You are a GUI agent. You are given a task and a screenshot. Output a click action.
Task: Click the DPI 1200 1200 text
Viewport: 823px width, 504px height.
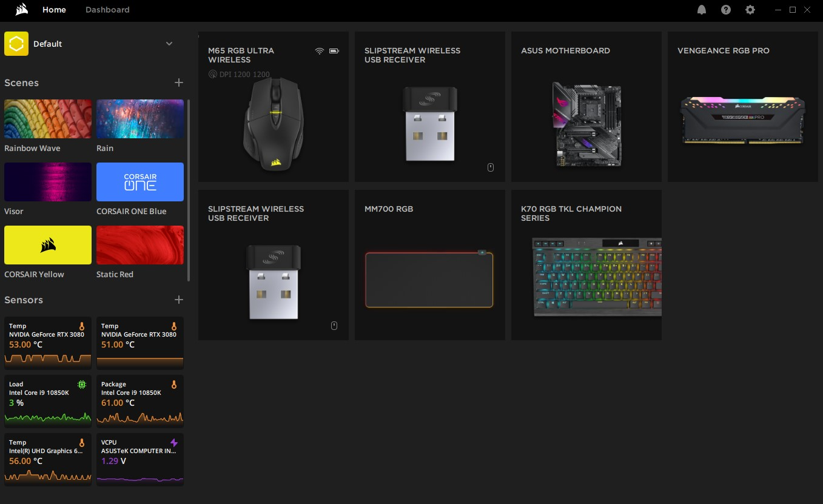click(244, 75)
